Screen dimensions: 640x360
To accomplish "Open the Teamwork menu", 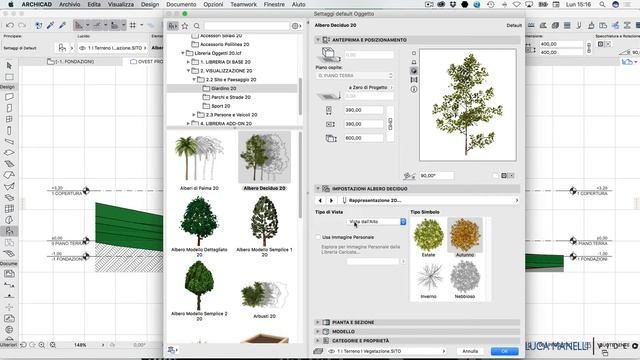I will 244,4.
